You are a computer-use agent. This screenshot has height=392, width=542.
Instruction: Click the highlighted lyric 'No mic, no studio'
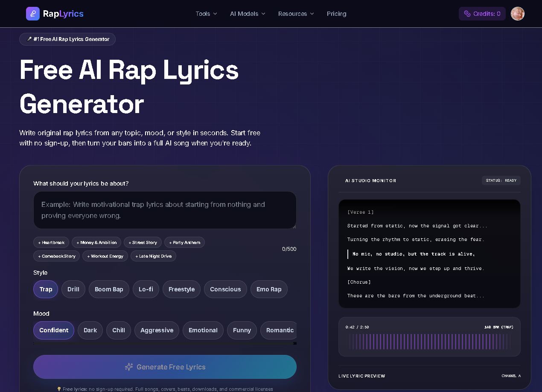click(414, 254)
